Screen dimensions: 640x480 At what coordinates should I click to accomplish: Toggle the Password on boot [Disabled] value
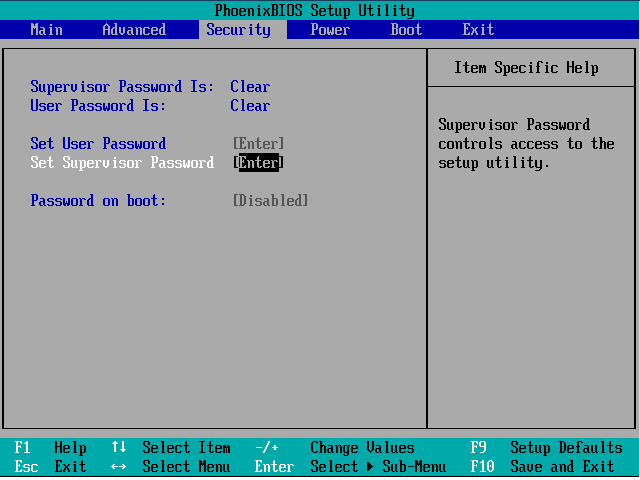click(270, 201)
